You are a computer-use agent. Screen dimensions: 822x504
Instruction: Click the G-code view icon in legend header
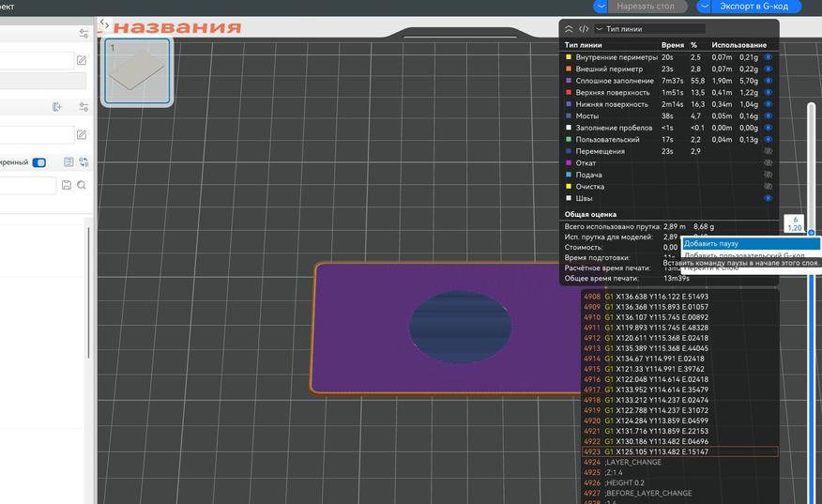click(x=584, y=29)
